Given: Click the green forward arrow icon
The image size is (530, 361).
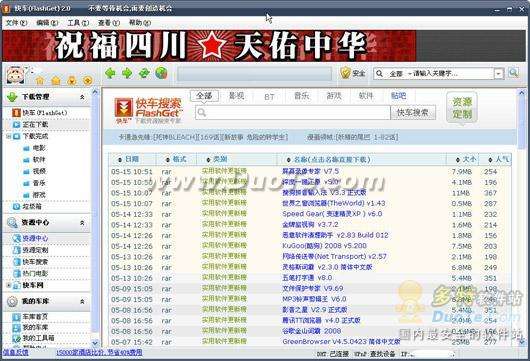Looking at the screenshot, I should [x=127, y=73].
